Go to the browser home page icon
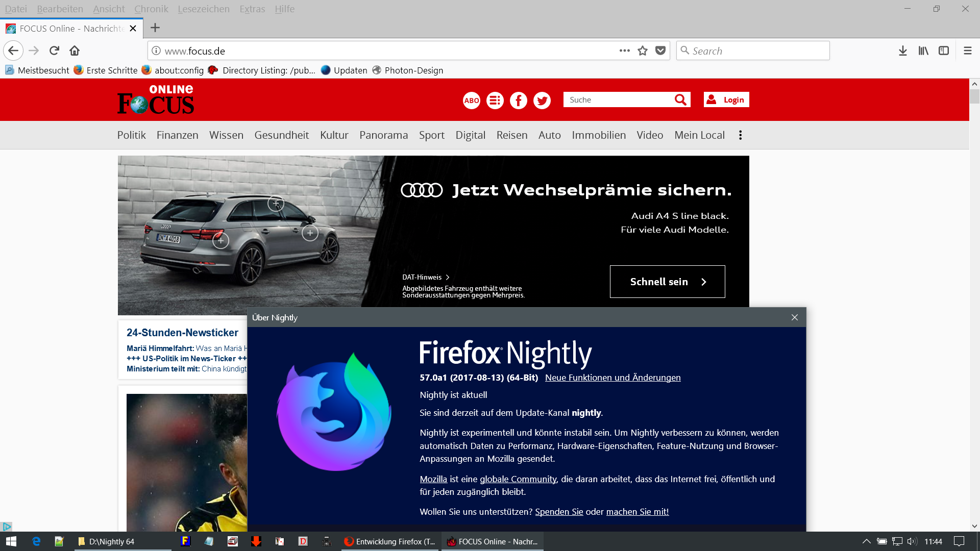Screen dimensions: 980x551 [x=75, y=51]
